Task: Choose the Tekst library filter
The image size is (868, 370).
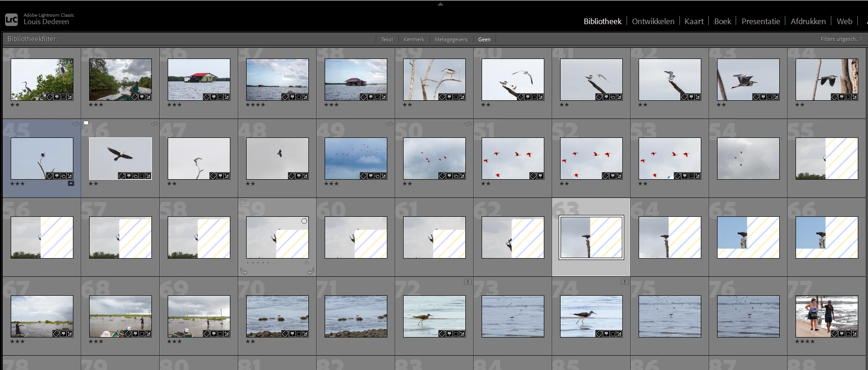Action: tap(387, 39)
